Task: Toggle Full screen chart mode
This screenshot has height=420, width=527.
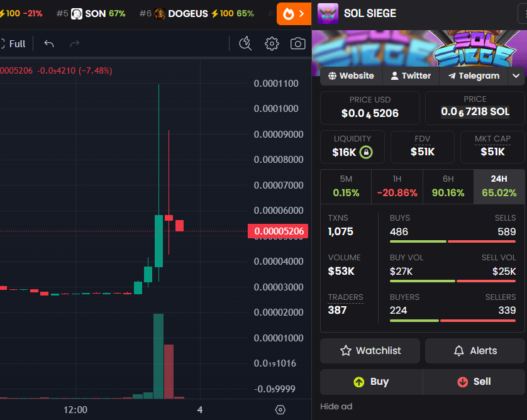Action: 13,43
